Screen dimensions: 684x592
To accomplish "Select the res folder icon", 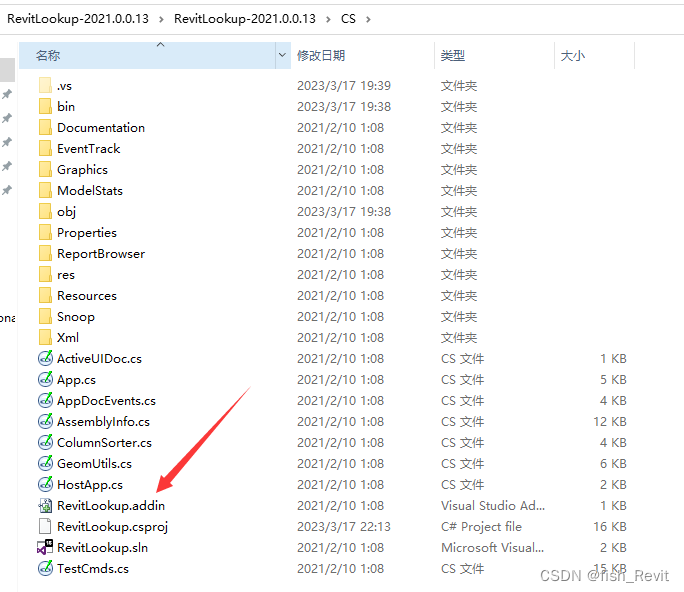I will click(x=45, y=274).
